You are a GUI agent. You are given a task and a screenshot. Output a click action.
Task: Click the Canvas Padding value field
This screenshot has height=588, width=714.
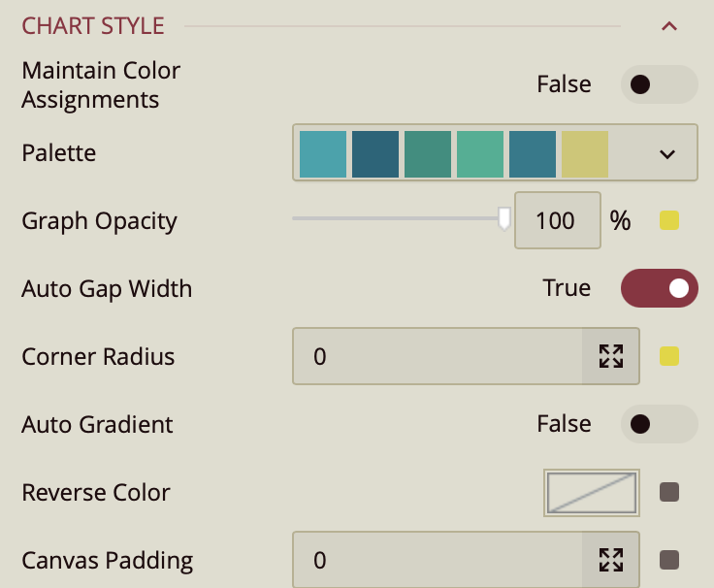pyautogui.click(x=437, y=560)
